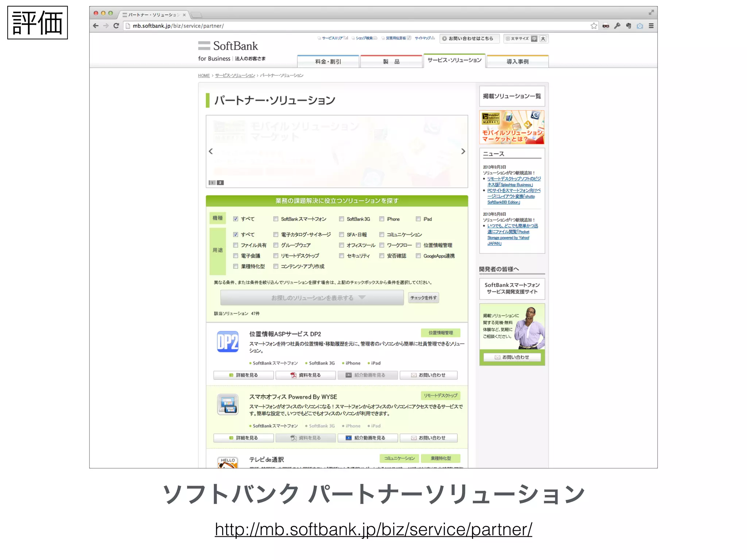The width and height of the screenshot is (747, 560).
Task: Open Splashtop Business news link
Action: tap(514, 182)
